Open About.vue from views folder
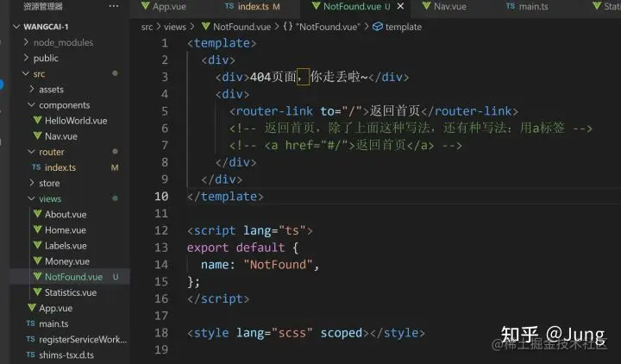Viewport: 621px width, 364px height. point(66,214)
